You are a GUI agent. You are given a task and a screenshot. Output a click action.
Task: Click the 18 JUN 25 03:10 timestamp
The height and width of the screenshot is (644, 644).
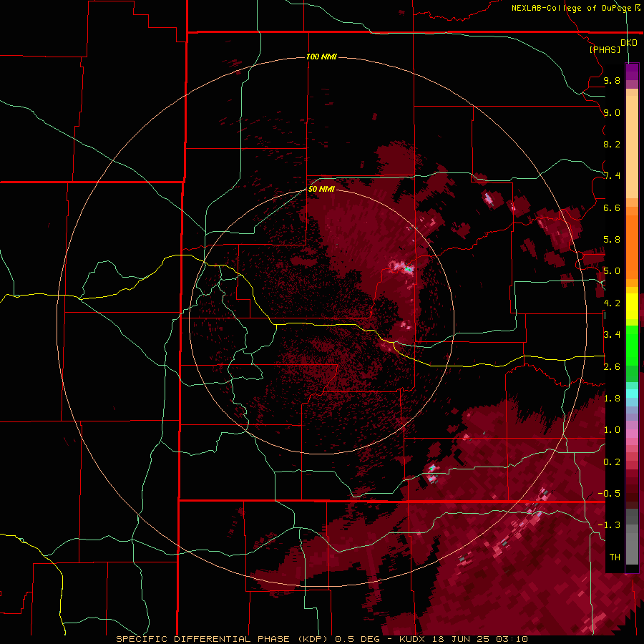pyautogui.click(x=479, y=639)
